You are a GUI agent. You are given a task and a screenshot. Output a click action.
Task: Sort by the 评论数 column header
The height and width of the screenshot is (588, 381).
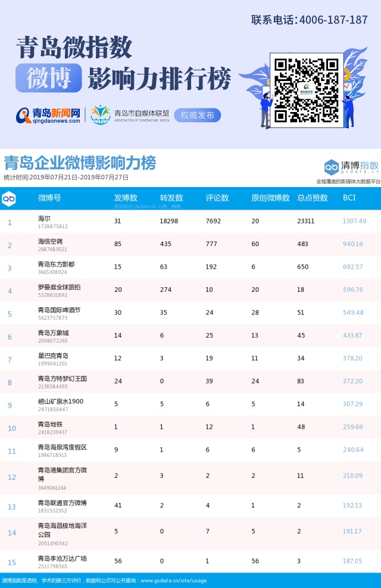click(x=217, y=198)
